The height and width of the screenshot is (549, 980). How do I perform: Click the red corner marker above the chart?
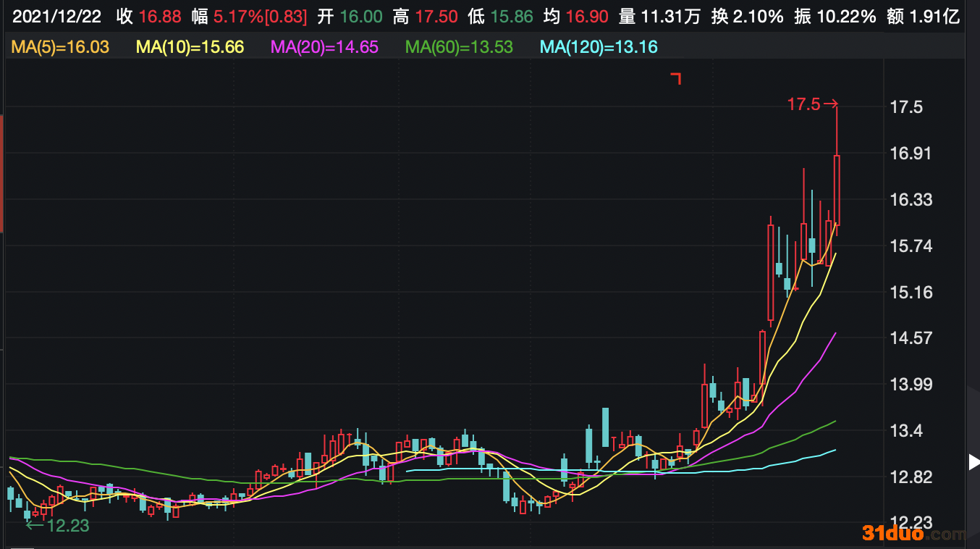point(676,78)
